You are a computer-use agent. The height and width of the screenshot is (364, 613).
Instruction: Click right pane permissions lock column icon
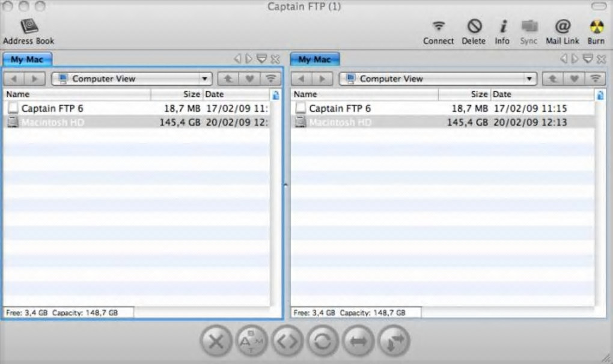600,94
